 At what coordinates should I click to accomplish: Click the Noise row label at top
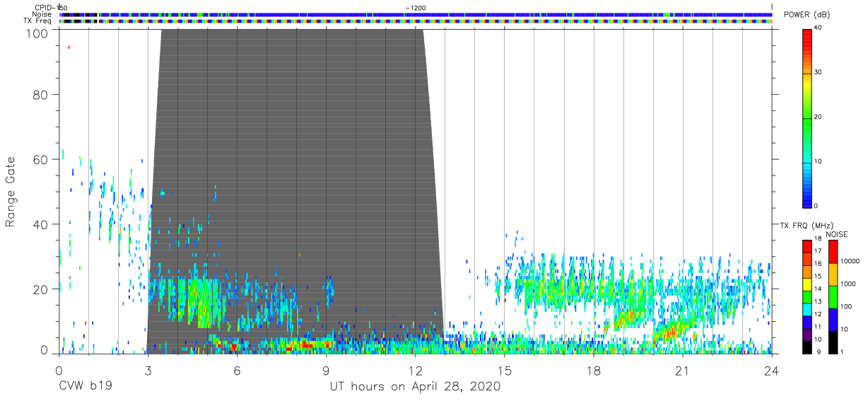[42, 14]
